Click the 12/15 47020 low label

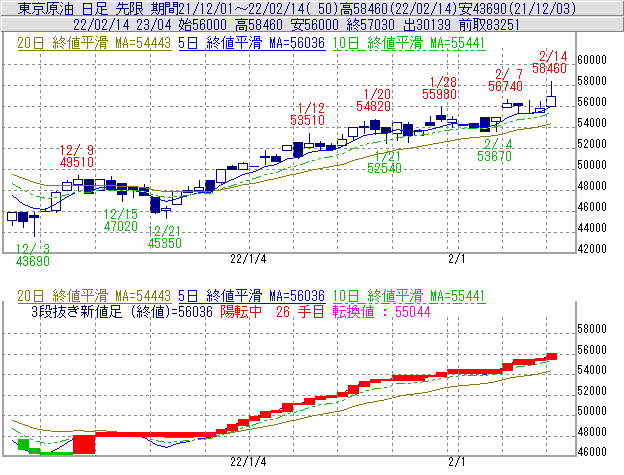coord(121,220)
